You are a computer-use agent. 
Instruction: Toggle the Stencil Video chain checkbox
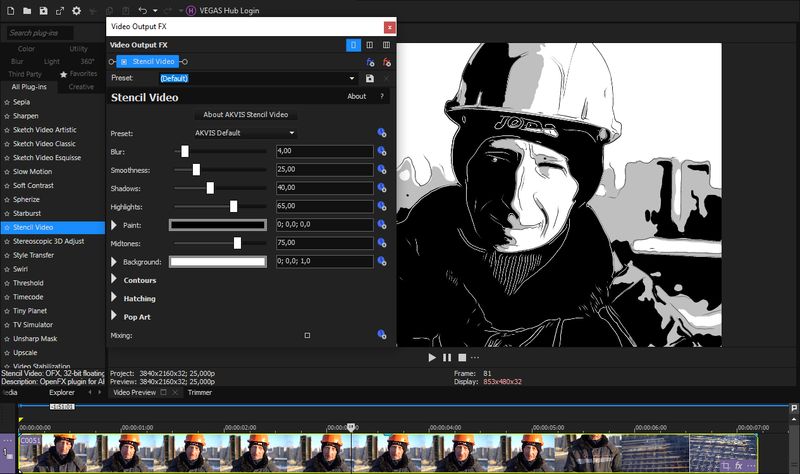124,62
